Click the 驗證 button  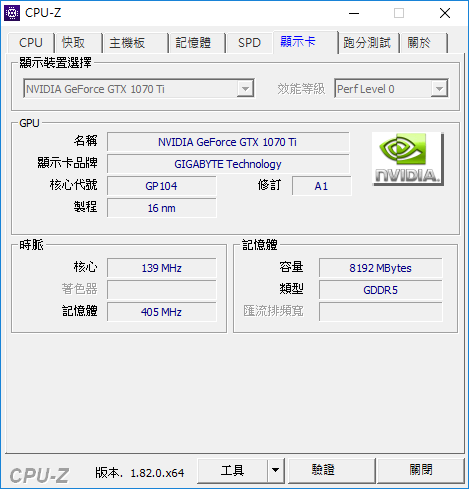(x=331, y=470)
